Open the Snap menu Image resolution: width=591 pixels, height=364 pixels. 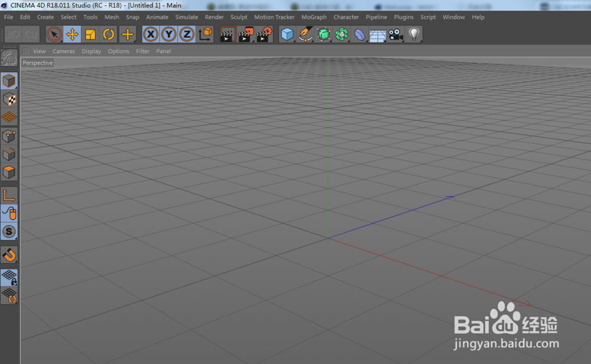132,17
